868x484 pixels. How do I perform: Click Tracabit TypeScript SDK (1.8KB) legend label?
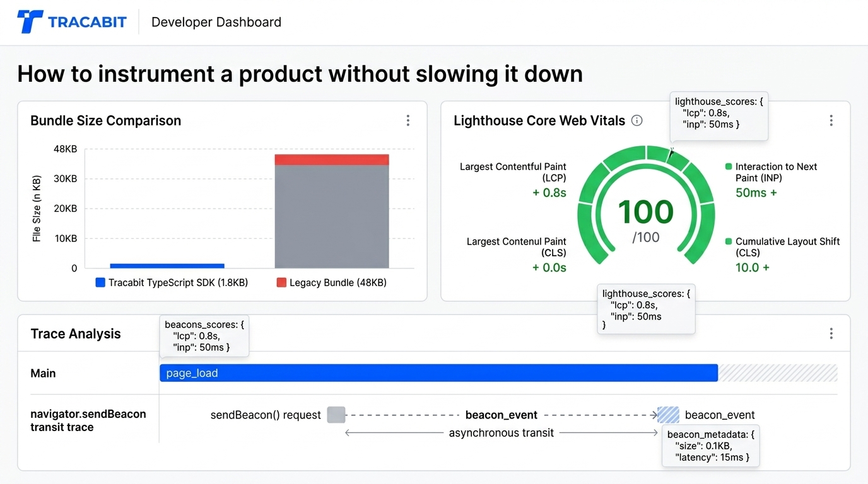coord(178,282)
